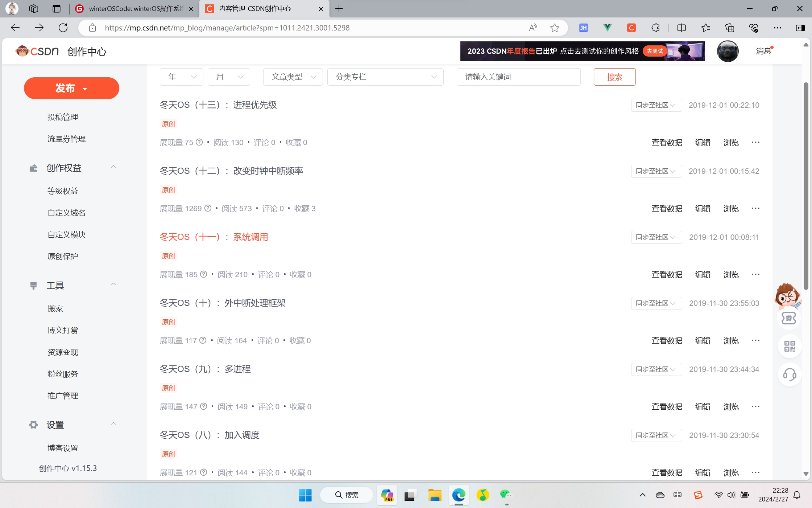Click 编辑 for 改变时钟中断频率 article
This screenshot has height=508, width=812.
[703, 208]
